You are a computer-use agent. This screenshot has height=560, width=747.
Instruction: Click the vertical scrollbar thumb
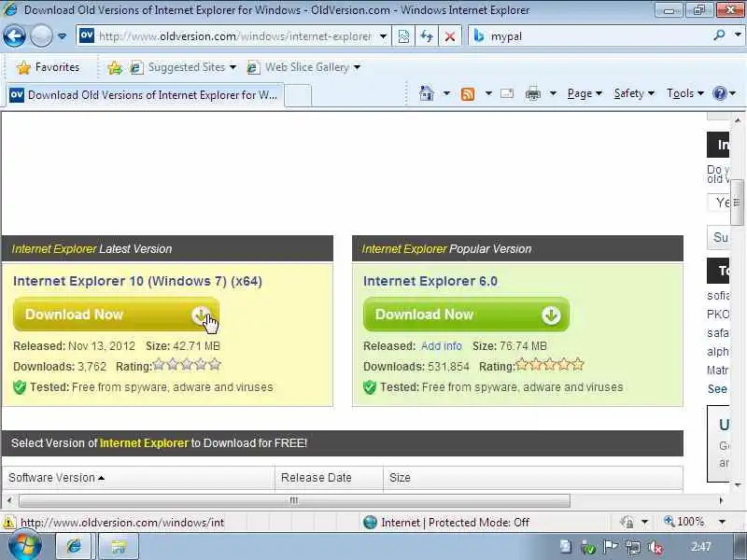[737, 202]
